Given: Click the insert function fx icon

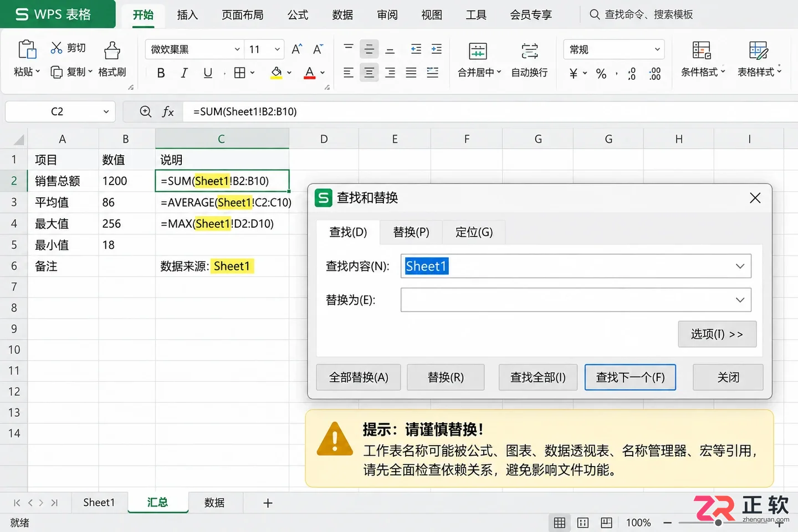Looking at the screenshot, I should (168, 112).
